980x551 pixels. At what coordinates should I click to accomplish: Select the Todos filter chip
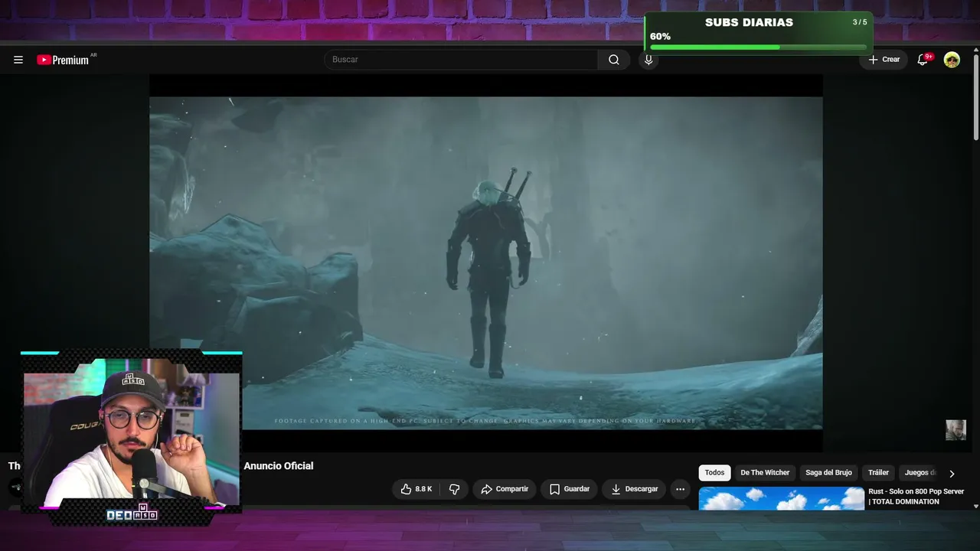click(x=714, y=473)
